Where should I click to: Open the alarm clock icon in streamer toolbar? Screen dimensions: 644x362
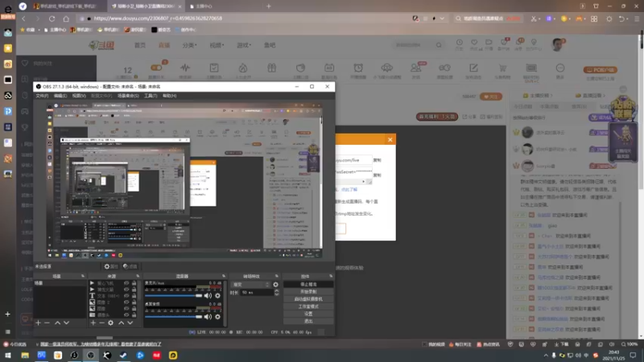tap(358, 68)
